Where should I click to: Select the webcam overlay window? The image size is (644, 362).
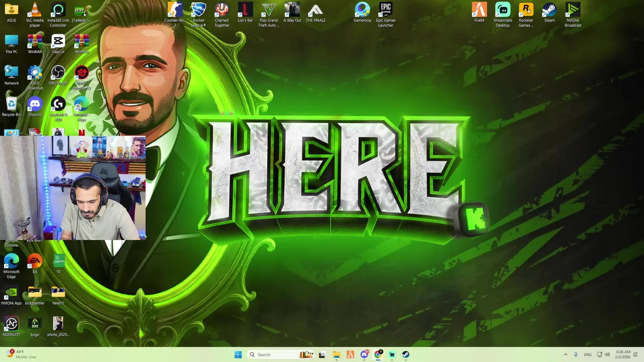73,187
